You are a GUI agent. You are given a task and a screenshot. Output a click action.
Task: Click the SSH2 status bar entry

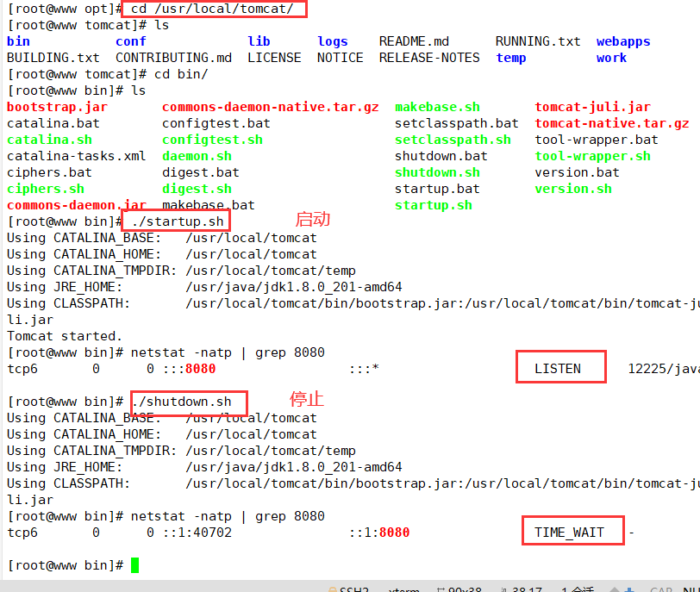[x=348, y=589]
